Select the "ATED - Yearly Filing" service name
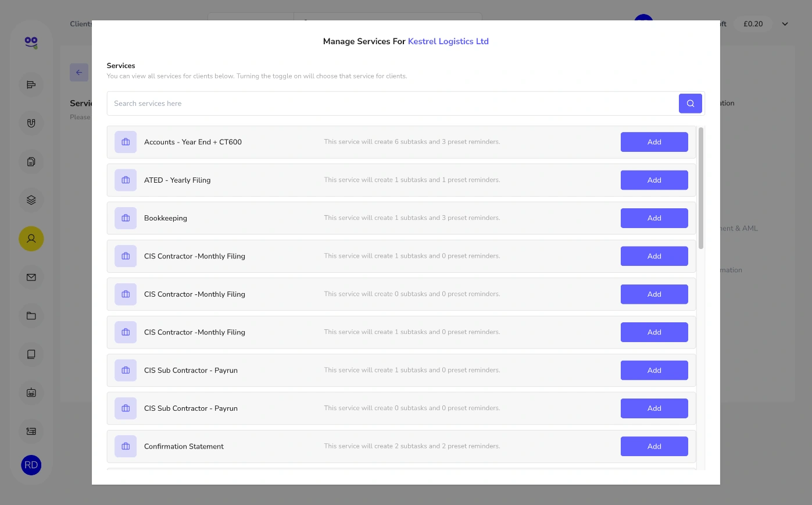The width and height of the screenshot is (812, 505). [177, 180]
